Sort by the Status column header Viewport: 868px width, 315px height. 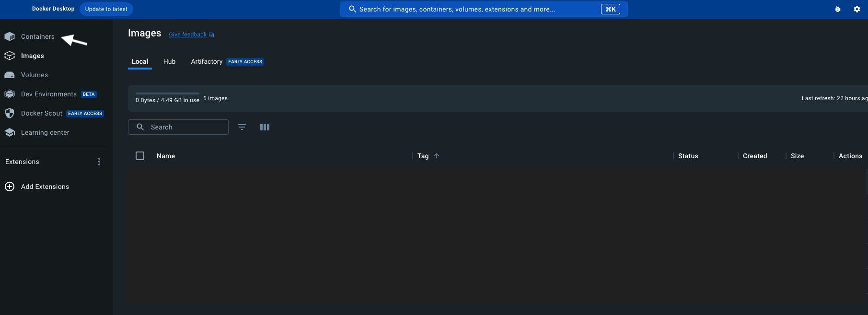(688, 156)
